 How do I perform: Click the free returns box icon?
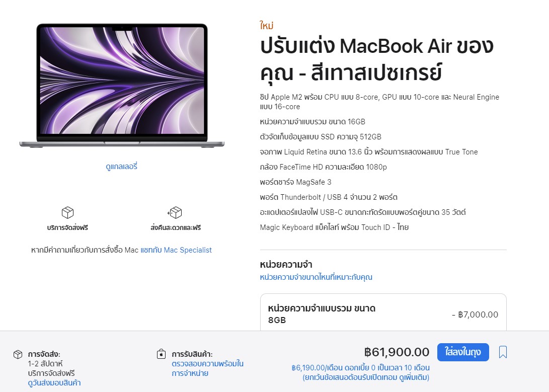pyautogui.click(x=175, y=212)
